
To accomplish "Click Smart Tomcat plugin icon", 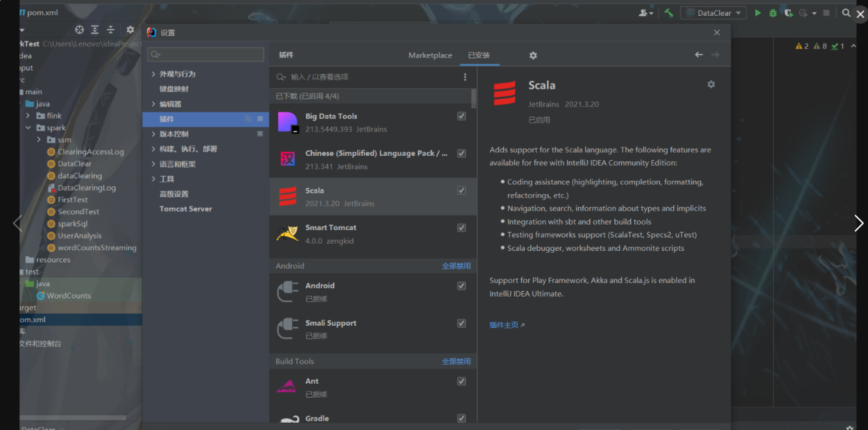I will pyautogui.click(x=287, y=234).
